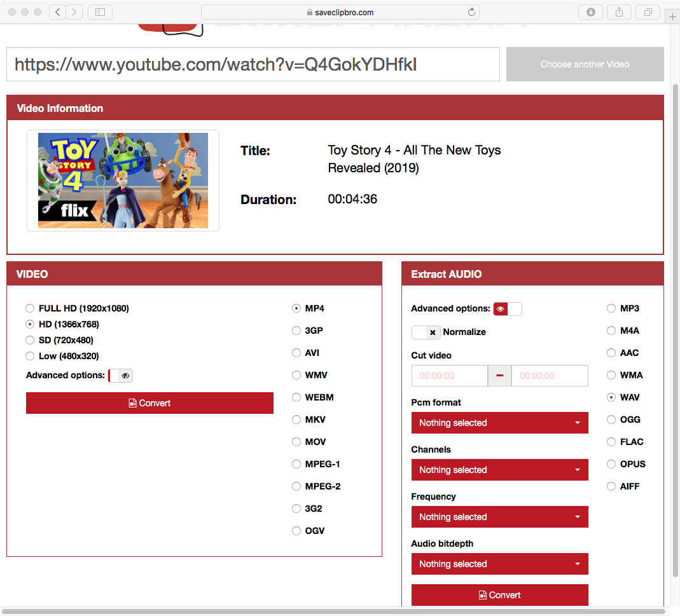The image size is (680, 616).
Task: Select HD (1366x768) resolution
Action: point(30,324)
